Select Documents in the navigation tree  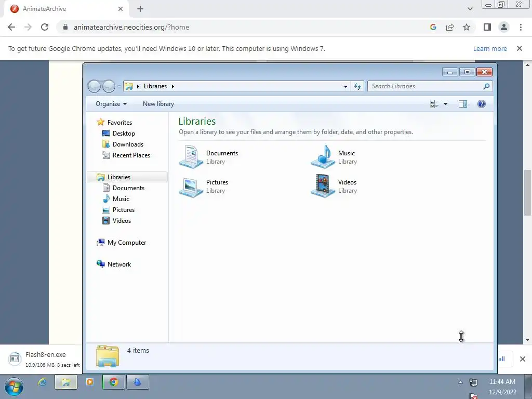[x=128, y=188]
